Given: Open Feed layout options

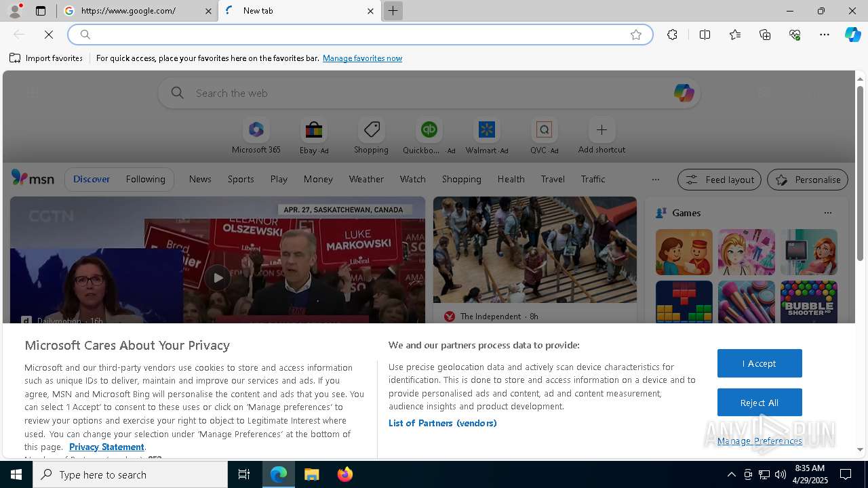Looking at the screenshot, I should pos(719,180).
